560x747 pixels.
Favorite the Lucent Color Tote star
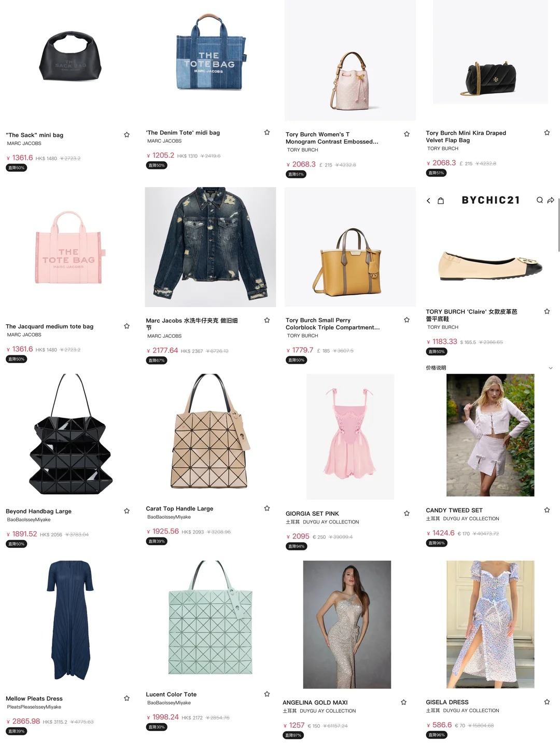[x=267, y=694]
